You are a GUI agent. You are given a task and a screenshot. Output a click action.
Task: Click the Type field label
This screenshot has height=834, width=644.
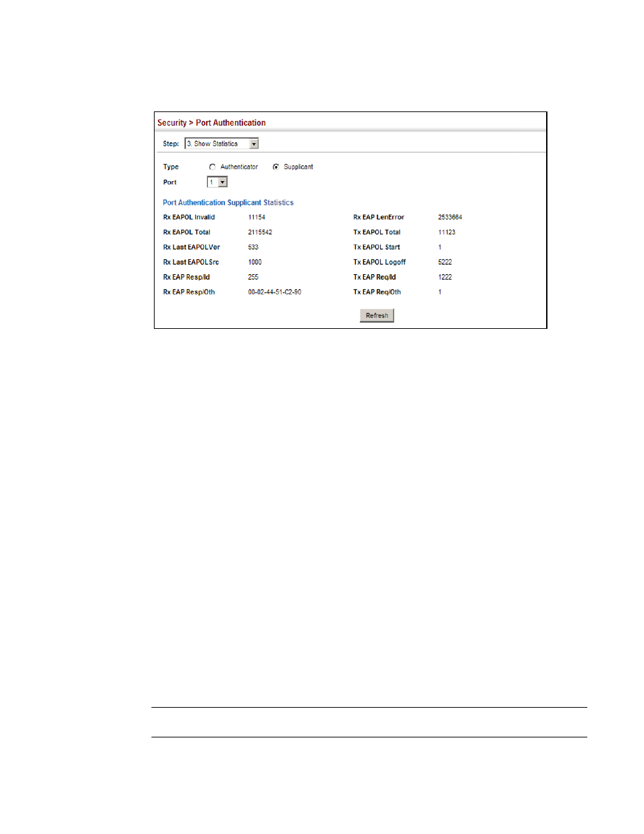pos(171,167)
